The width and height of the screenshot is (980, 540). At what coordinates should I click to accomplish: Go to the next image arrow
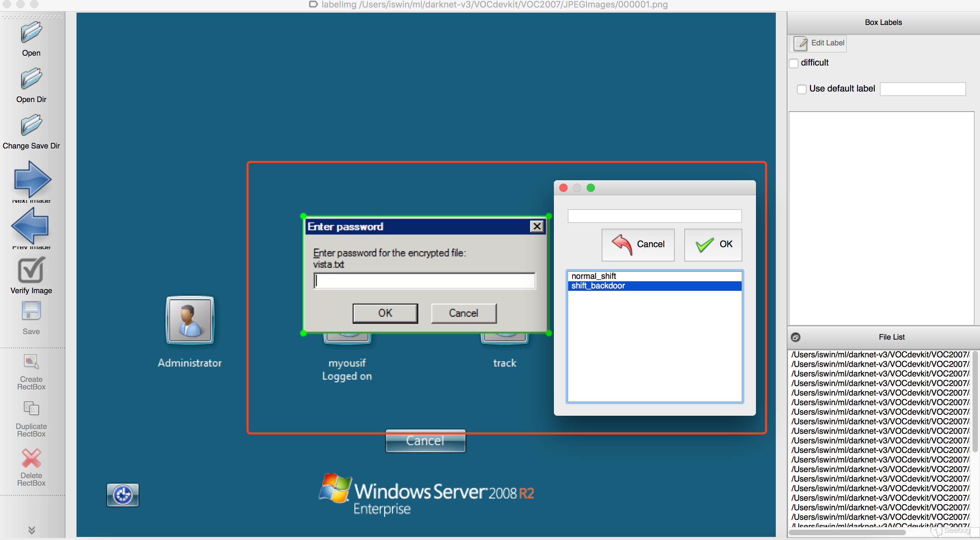[32, 180]
